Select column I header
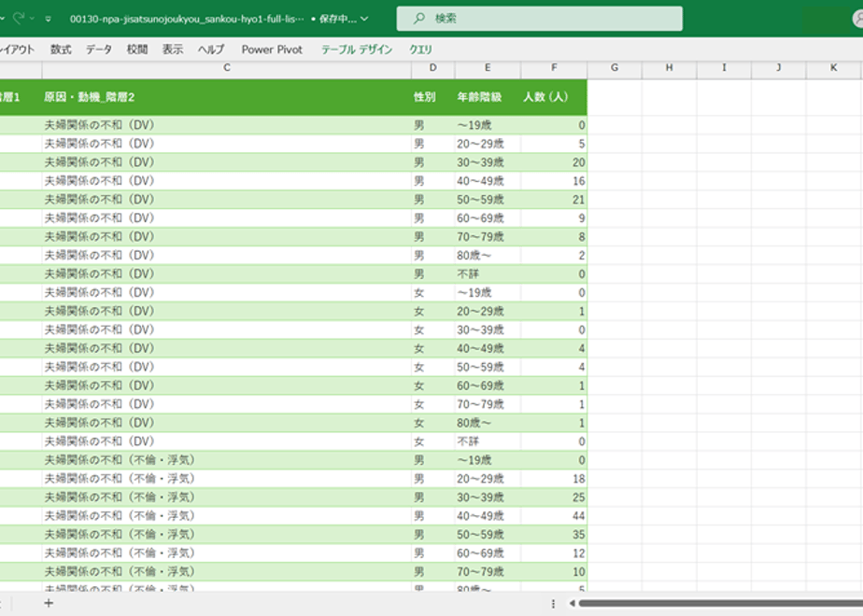Screen dimensions: 863x616 pos(724,67)
